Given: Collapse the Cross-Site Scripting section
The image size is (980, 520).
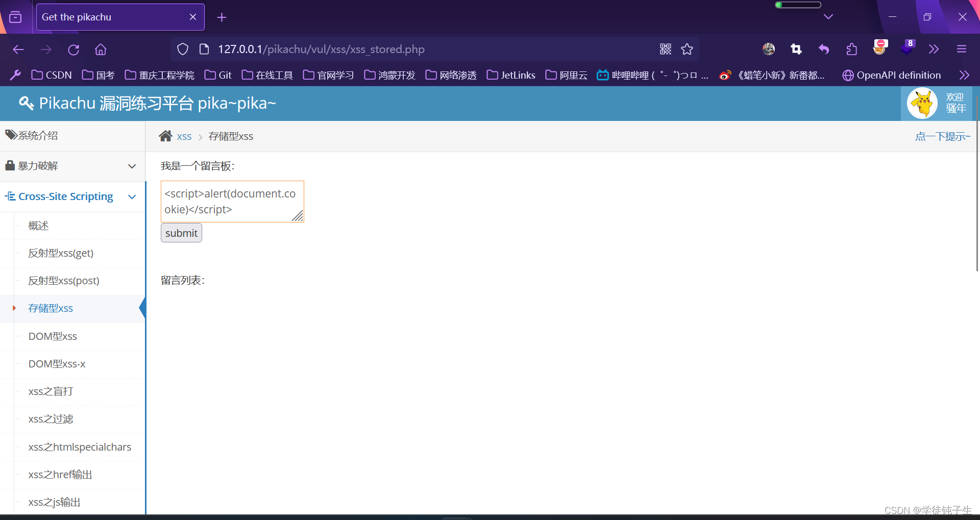Looking at the screenshot, I should (72, 196).
